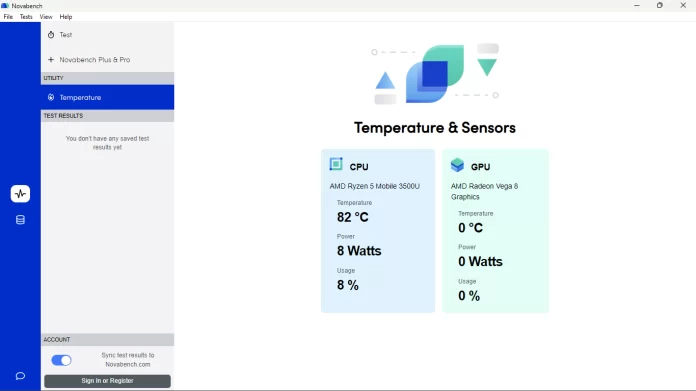Click the pulse monitor icon in the blue sidebar
This screenshot has width=696, height=391.
pos(20,194)
